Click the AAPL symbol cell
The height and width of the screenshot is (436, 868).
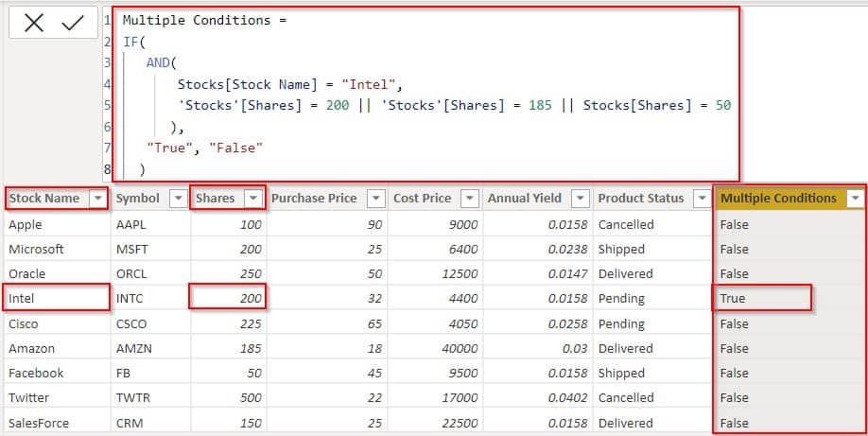(x=151, y=224)
